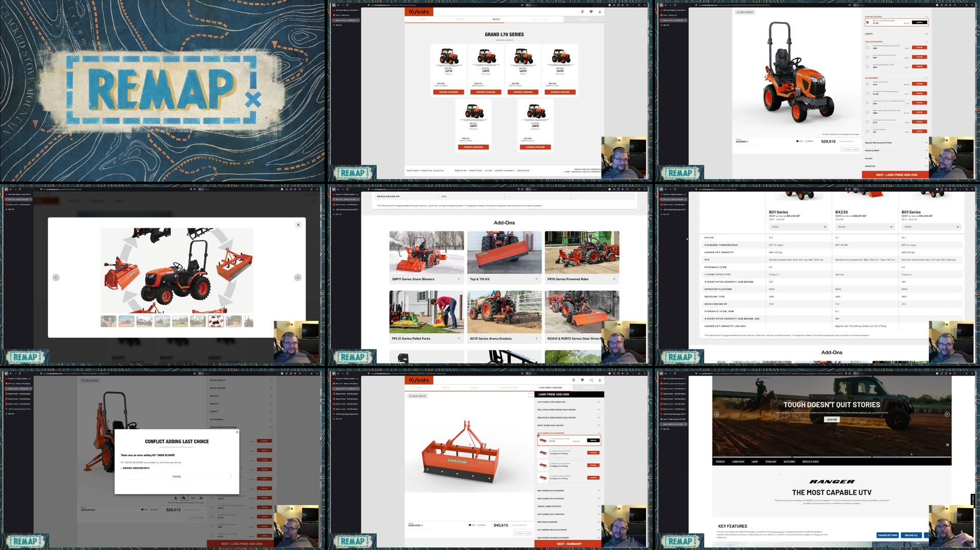980x550 pixels.
Task: Expand Blades section on BX2680 build page
Action: click(896, 158)
